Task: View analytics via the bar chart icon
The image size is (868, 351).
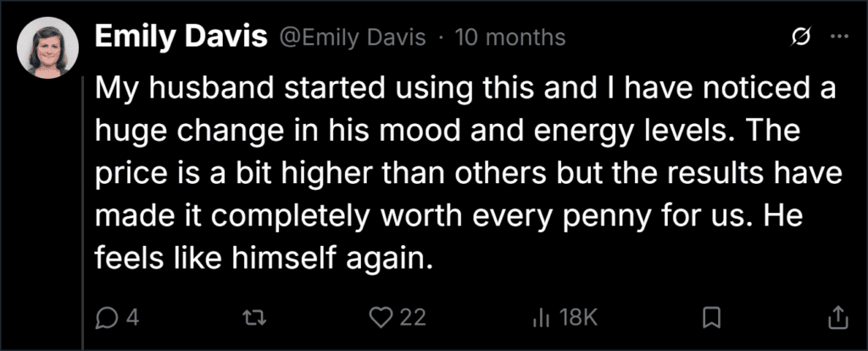Action: [x=538, y=317]
